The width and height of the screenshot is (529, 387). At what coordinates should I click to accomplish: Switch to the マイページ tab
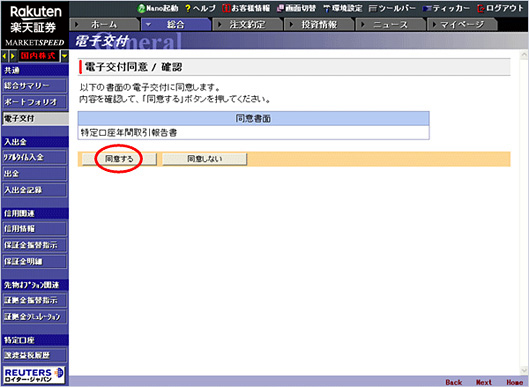[462, 24]
